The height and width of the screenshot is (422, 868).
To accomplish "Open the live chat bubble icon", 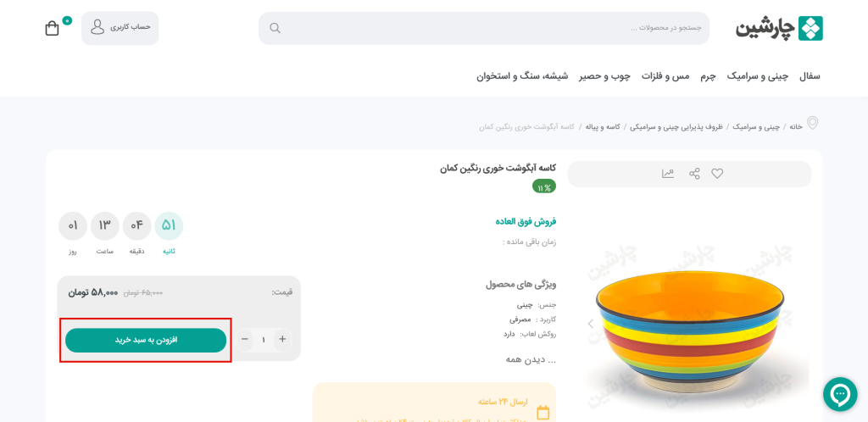I will click(x=840, y=394).
